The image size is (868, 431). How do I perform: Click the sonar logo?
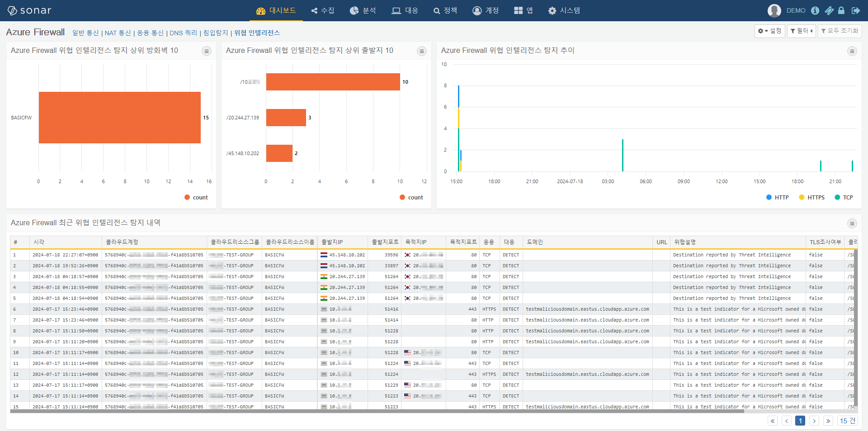(29, 10)
